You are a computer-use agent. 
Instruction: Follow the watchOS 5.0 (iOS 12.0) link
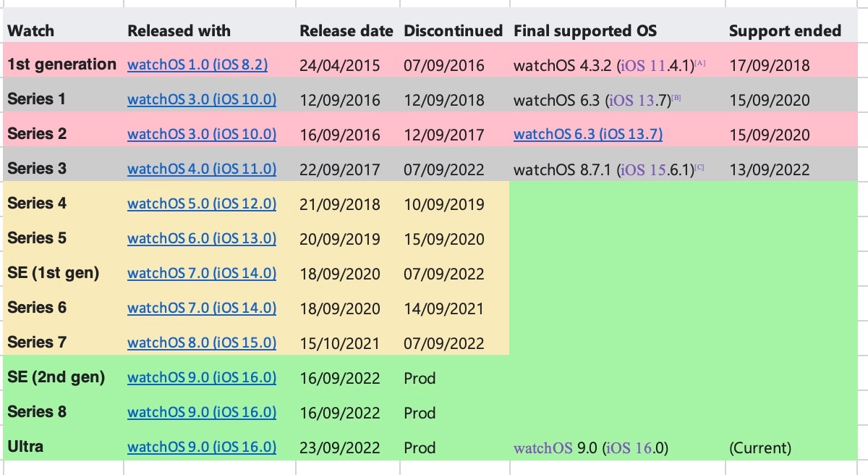(x=202, y=203)
